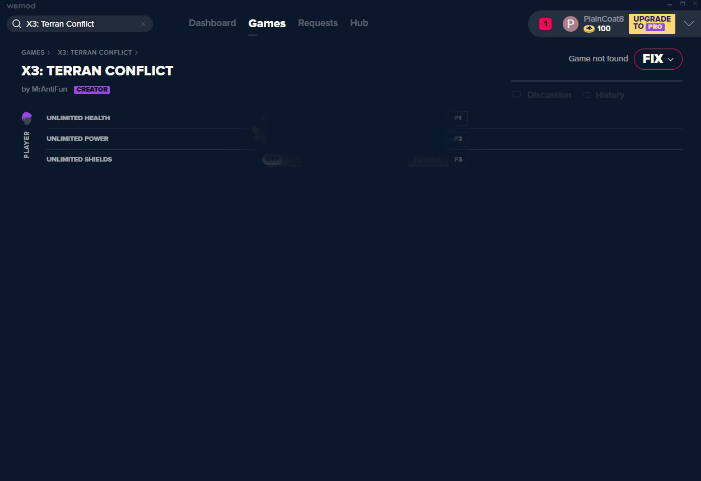
Task: Open creator MrAntiFun's profile
Action: pyautogui.click(x=49, y=89)
